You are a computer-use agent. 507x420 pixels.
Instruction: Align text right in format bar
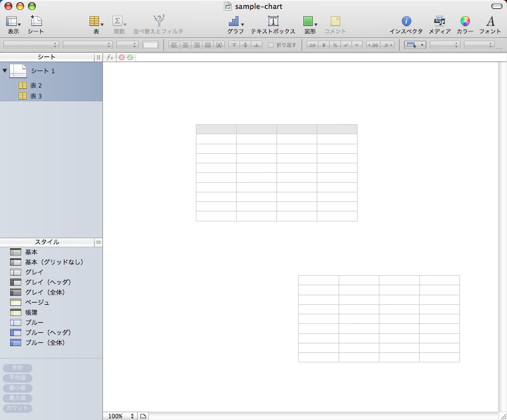click(196, 45)
